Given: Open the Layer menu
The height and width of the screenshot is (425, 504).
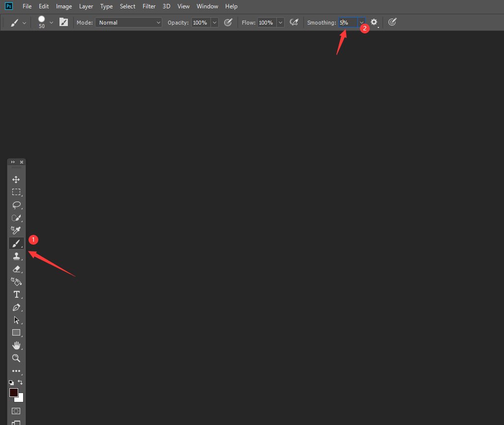Looking at the screenshot, I should click(86, 6).
